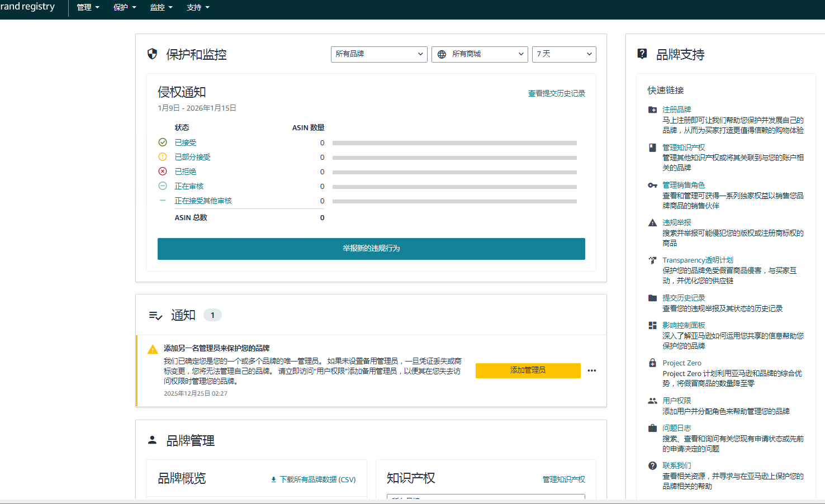Click the 影响控制面板 dashboard icon
This screenshot has height=504, width=825.
pos(652,325)
